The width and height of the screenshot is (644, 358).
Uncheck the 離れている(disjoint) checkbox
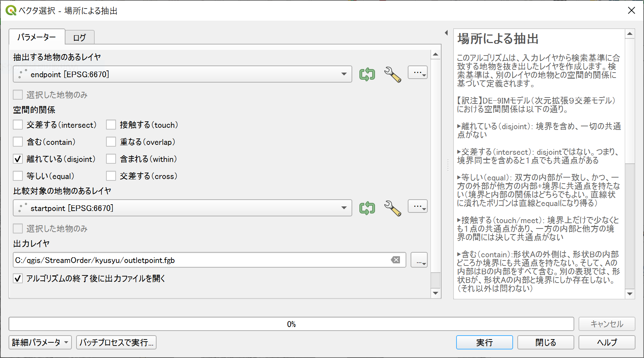[x=18, y=159]
